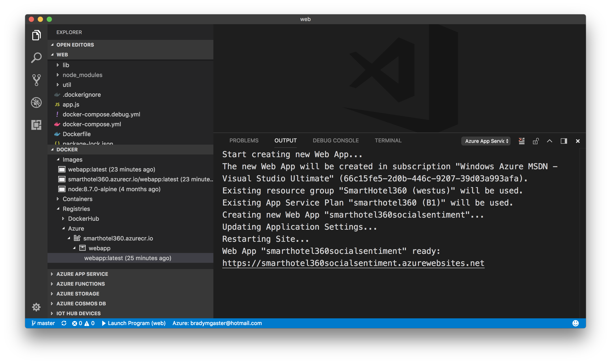Select PROBLEMS tab in panel
This screenshot has height=364, width=611.
244,140
